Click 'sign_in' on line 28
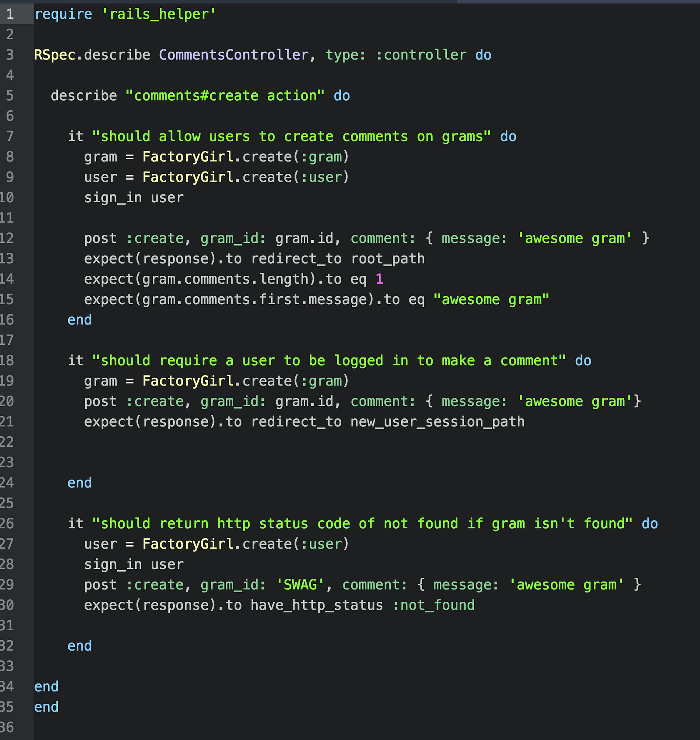700x740 pixels. [x=113, y=565]
